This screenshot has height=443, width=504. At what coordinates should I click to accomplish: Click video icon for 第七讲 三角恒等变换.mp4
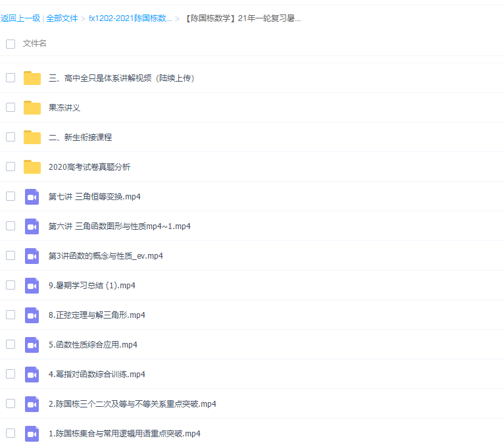tap(32, 196)
